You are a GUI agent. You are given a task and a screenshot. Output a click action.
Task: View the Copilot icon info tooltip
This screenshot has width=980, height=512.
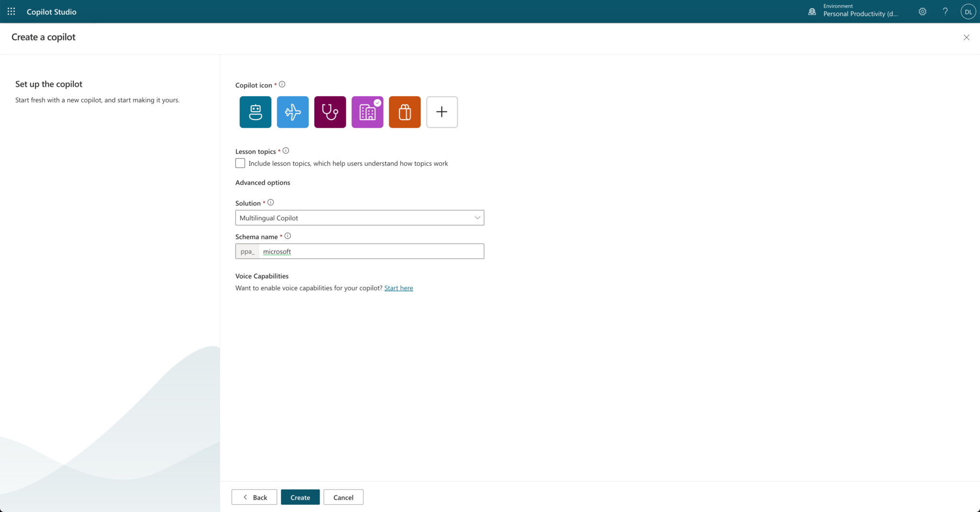pyautogui.click(x=282, y=84)
